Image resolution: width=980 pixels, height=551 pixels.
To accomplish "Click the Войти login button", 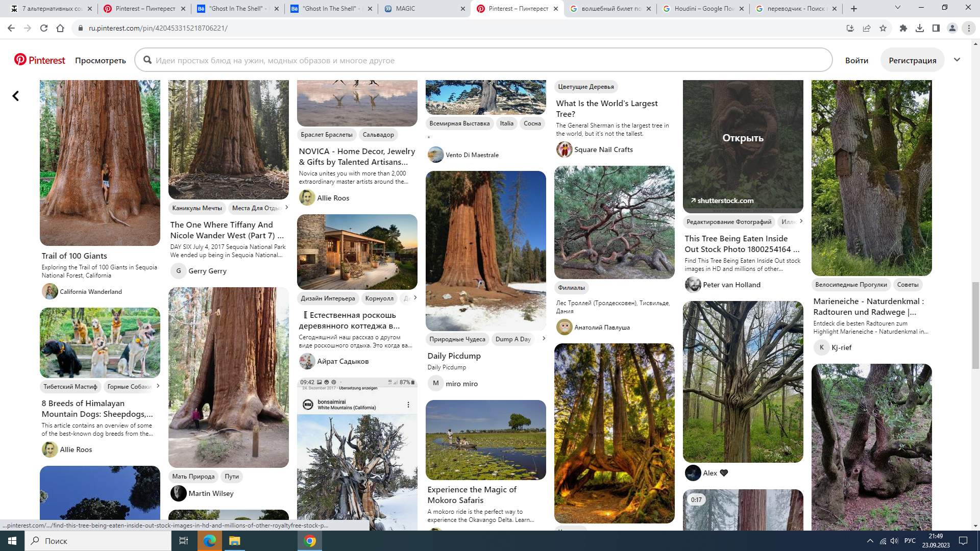I will click(x=856, y=60).
